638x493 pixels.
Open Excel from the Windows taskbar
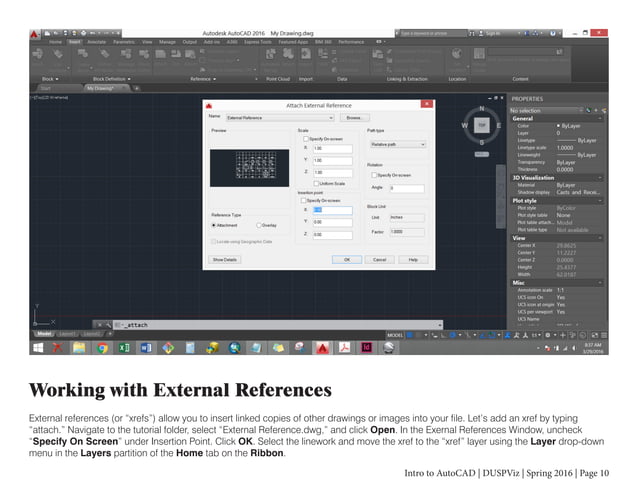click(x=125, y=348)
